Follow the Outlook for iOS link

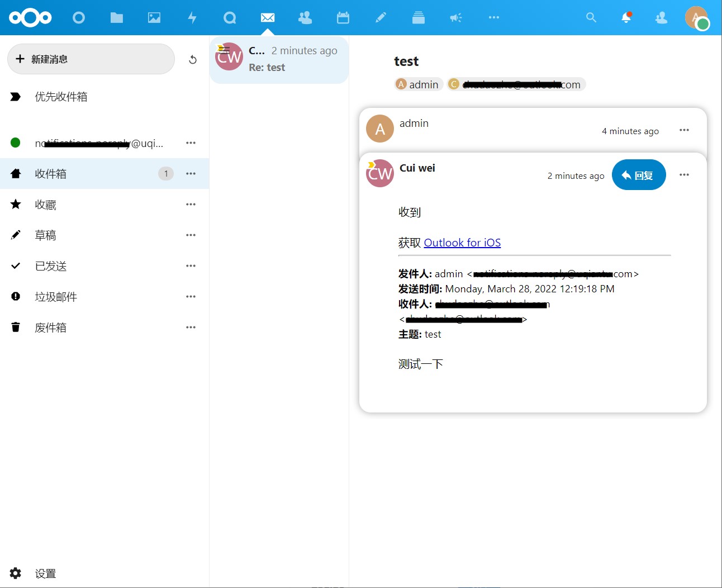(x=462, y=243)
